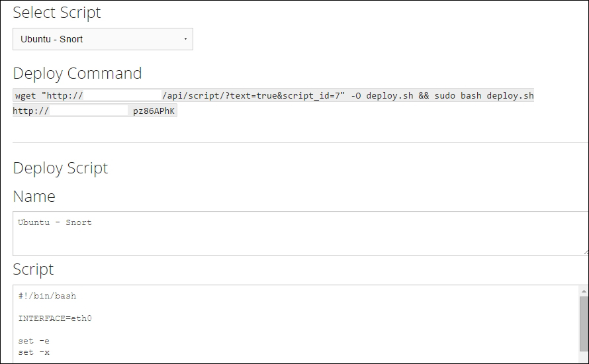Click the Script scrollbar up arrow
Viewport: 589px width, 364px height.
[x=584, y=291]
